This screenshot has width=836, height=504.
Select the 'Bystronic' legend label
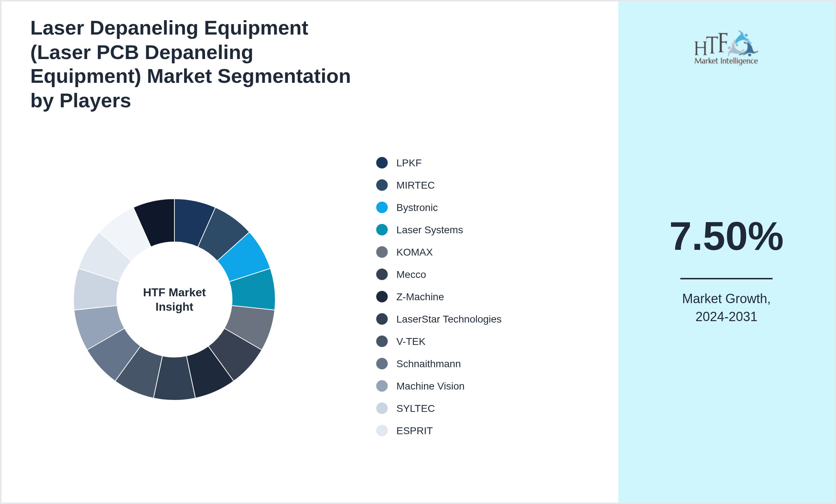[x=417, y=208]
